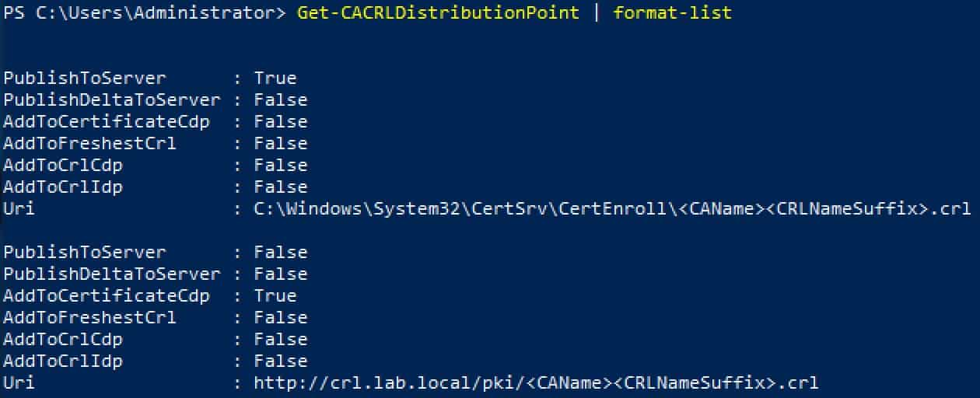980x398 pixels.
Task: Click second AddToCertificateCdp True value
Action: pyautogui.click(x=275, y=296)
